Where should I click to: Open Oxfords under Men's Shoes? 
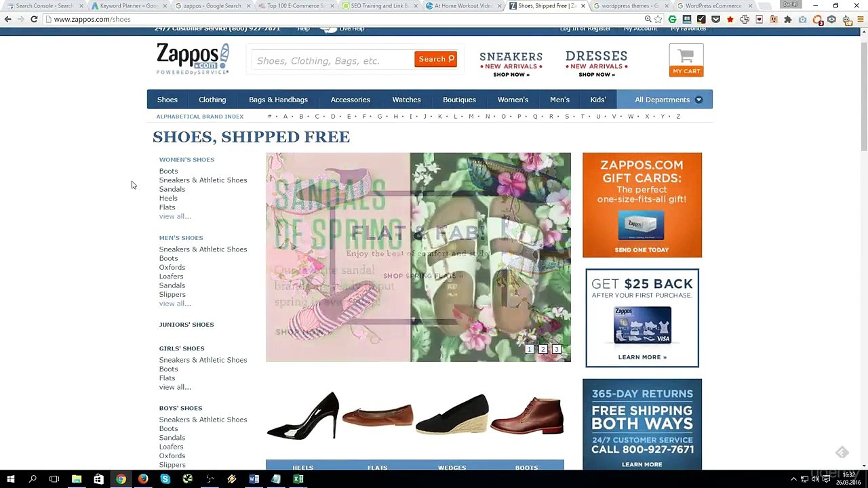click(x=172, y=267)
